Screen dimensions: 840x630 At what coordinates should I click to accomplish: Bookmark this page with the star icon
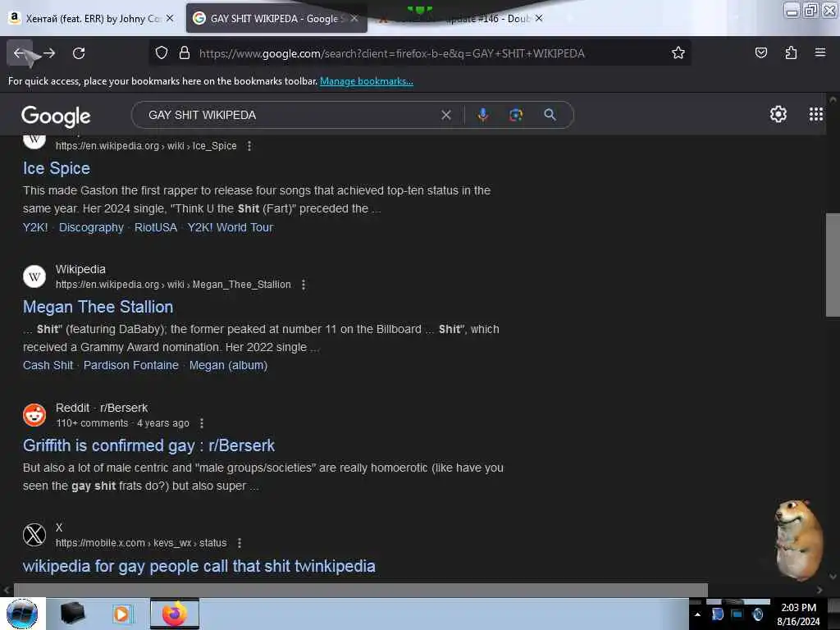[x=678, y=52]
